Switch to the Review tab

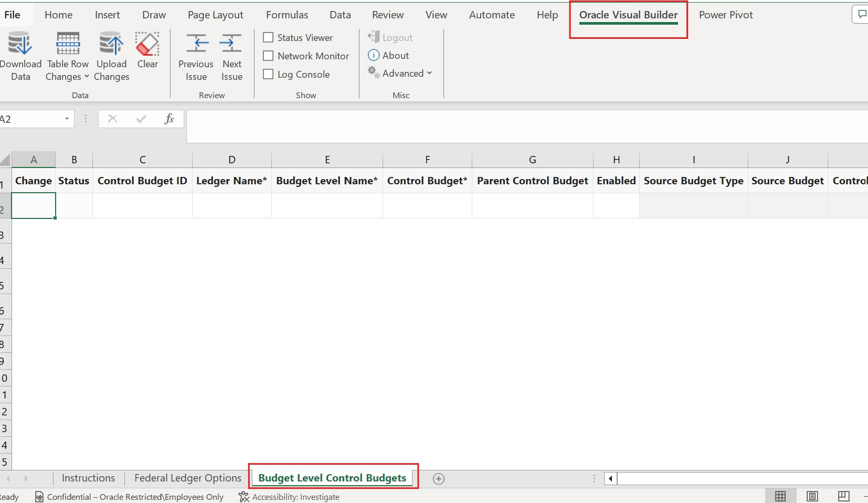(388, 15)
